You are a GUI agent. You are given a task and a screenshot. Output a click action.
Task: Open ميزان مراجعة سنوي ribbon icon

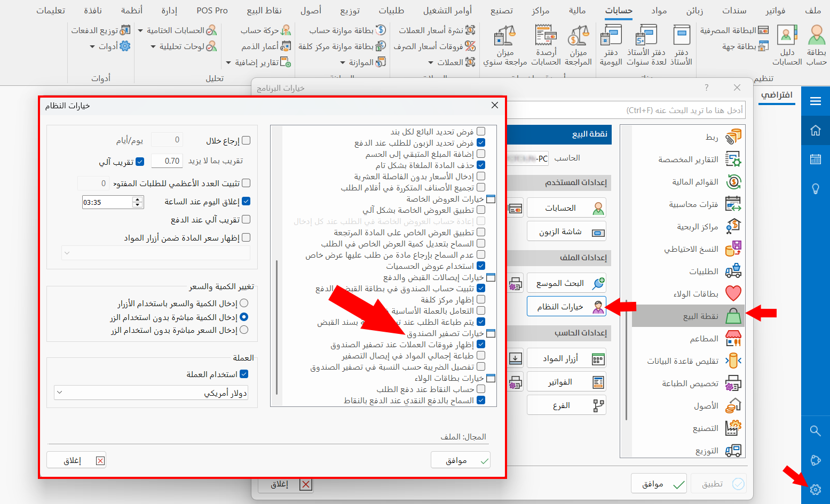pos(505,45)
